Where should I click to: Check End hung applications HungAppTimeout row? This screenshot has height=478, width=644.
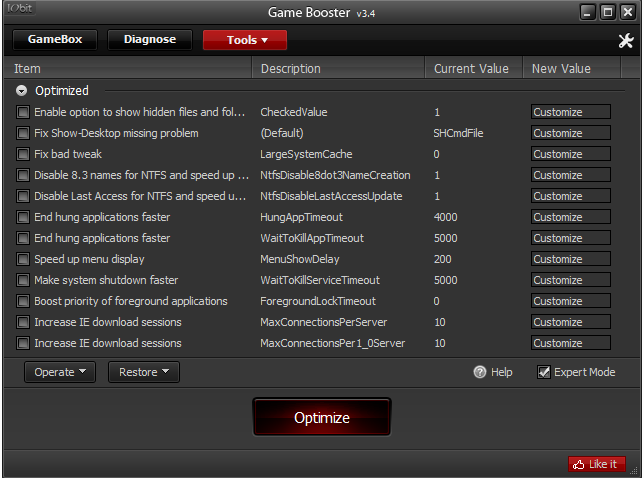[x=23, y=217]
